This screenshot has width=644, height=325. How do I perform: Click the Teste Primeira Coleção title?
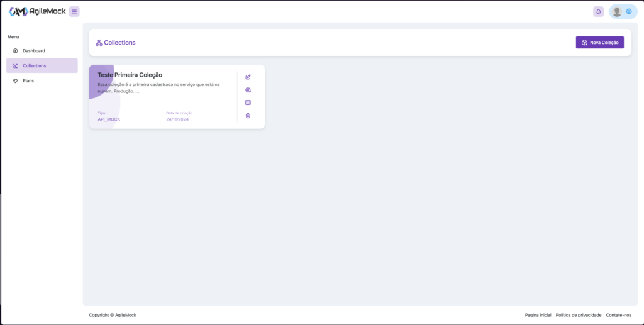[130, 75]
